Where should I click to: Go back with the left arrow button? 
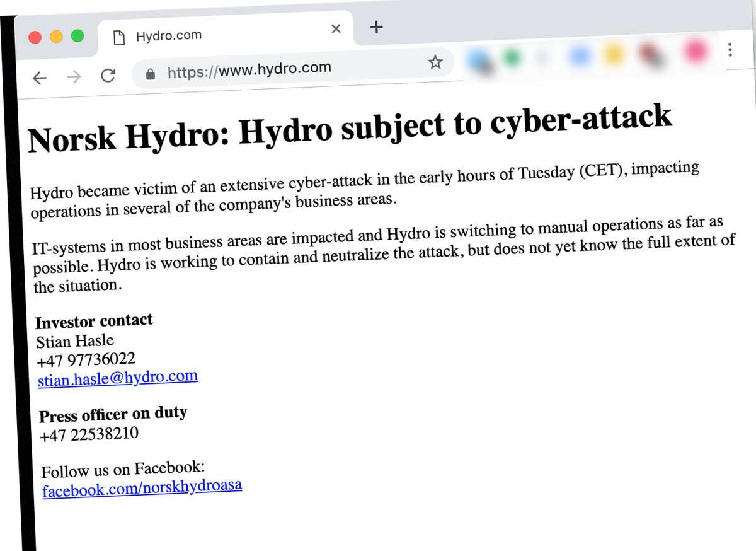pos(40,78)
